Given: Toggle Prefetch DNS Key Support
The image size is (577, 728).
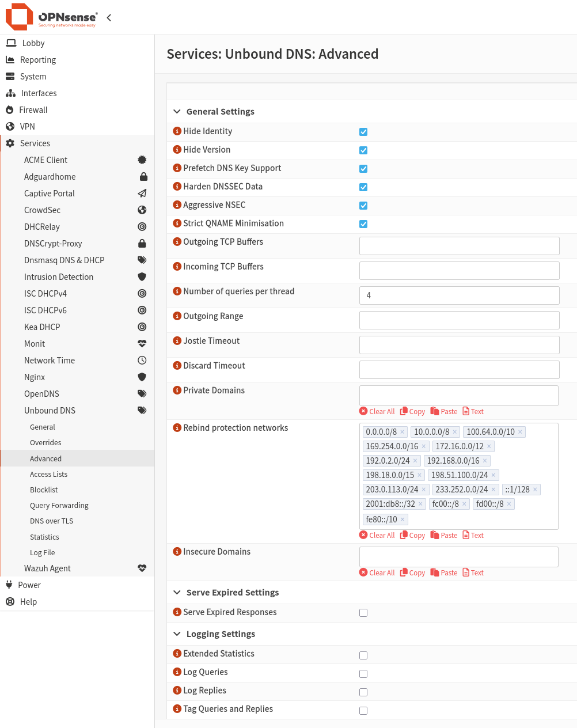Looking at the screenshot, I should [x=363, y=169].
